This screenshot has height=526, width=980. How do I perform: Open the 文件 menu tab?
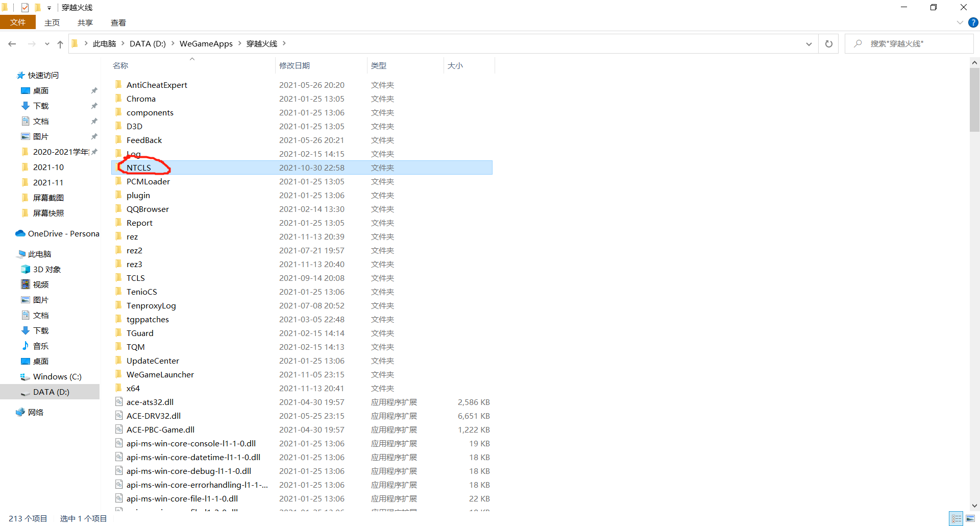pos(18,22)
